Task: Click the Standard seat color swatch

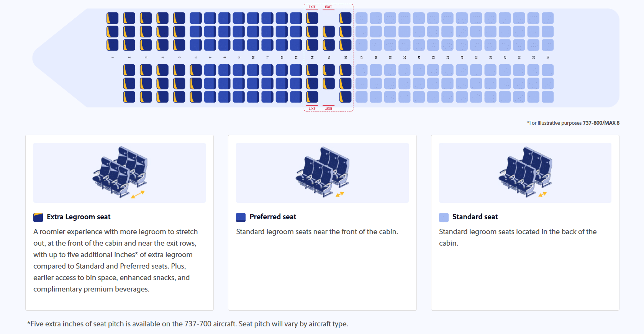Action: [x=444, y=217]
